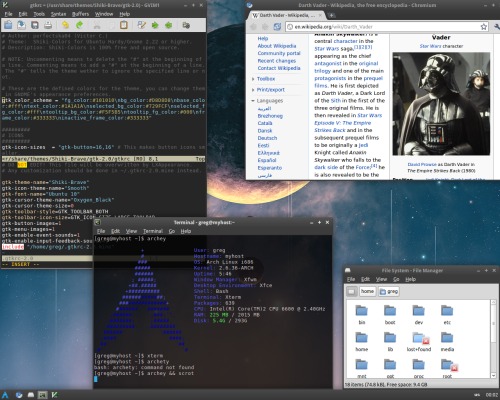Click the File Manager scrollbar down arrow

(x=494, y=375)
